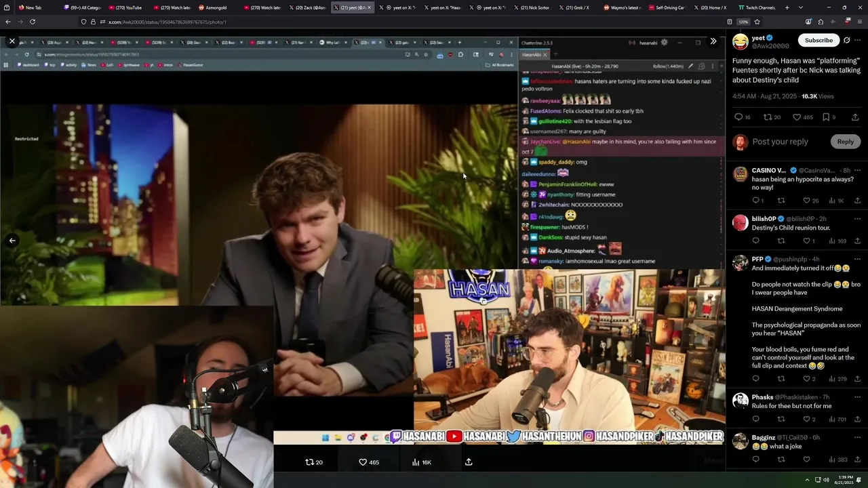Click the x.com address bar
Viewport: 868px width, 488px height.
[407, 22]
